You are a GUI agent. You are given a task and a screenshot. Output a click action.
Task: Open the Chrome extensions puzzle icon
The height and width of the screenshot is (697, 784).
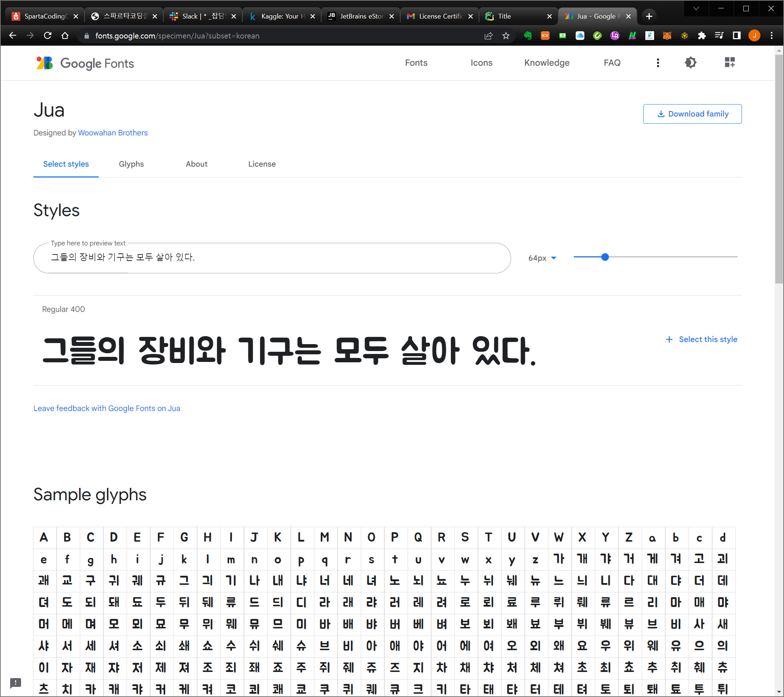[x=702, y=36]
